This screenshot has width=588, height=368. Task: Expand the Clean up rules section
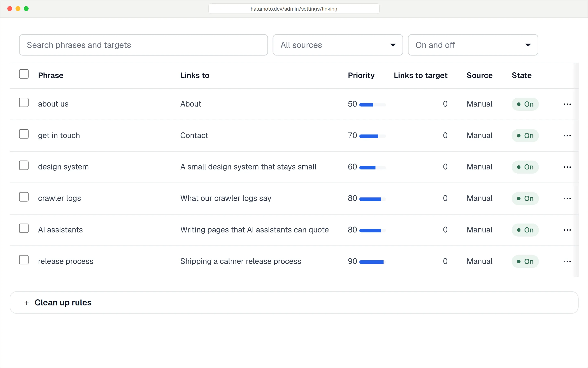(294, 303)
